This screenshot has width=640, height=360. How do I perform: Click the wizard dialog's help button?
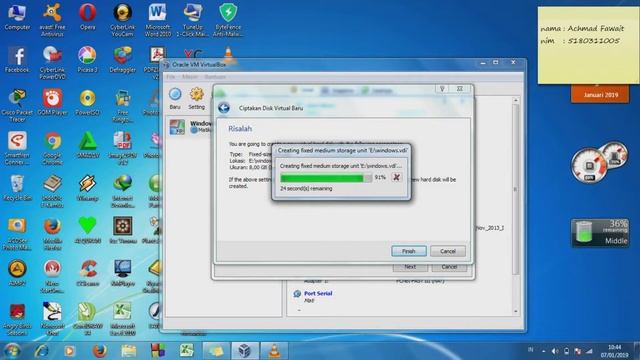tap(442, 89)
